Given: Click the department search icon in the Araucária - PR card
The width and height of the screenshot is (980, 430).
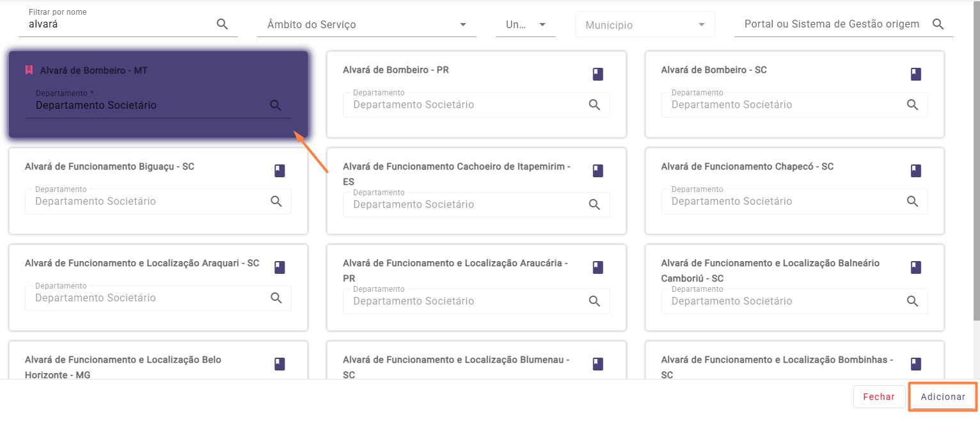Looking at the screenshot, I should (x=594, y=301).
